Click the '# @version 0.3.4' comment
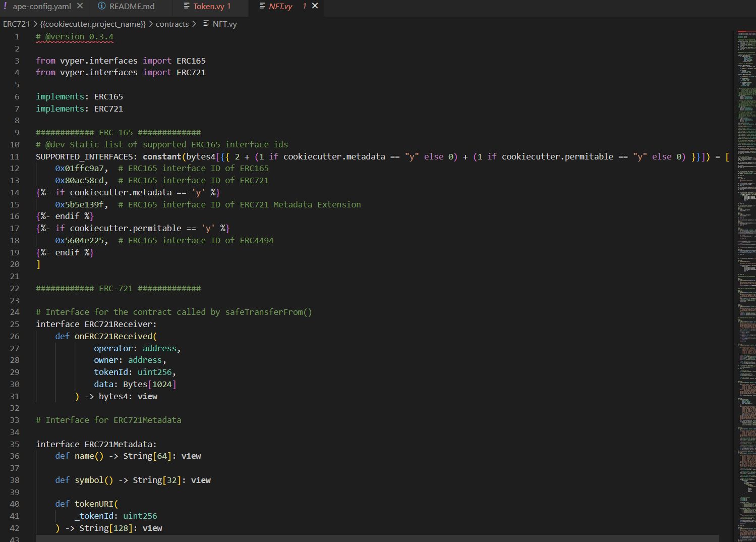This screenshot has width=756, height=542. (x=75, y=37)
